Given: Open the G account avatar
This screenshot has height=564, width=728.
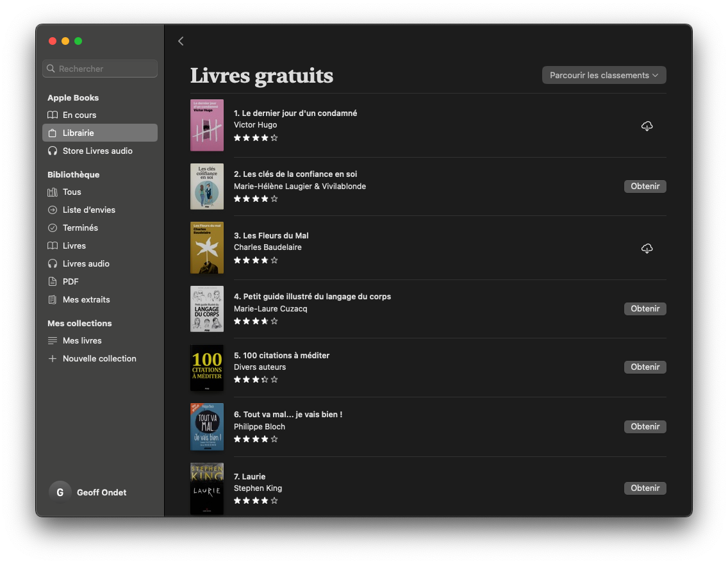Looking at the screenshot, I should point(60,492).
